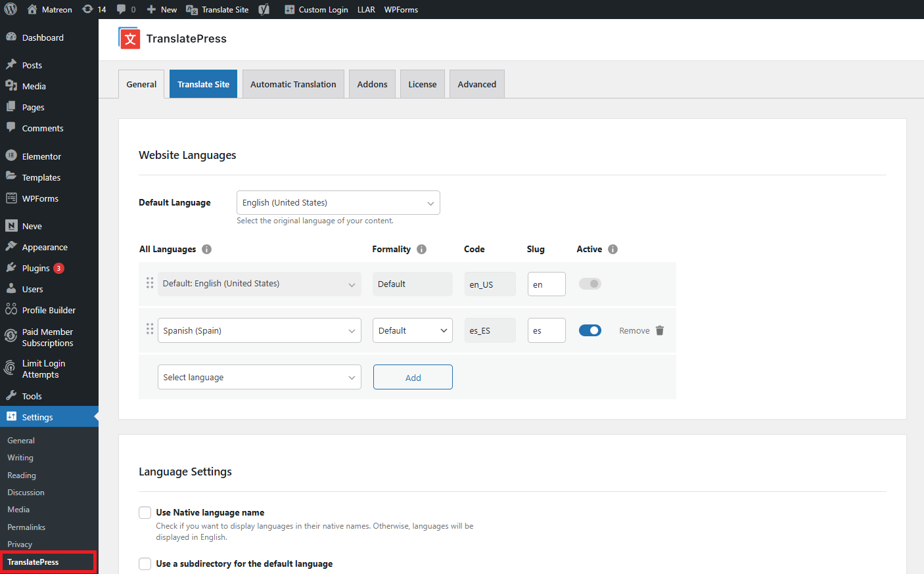This screenshot has width=924, height=574.
Task: Open the Translate Site tab
Action: tap(204, 84)
